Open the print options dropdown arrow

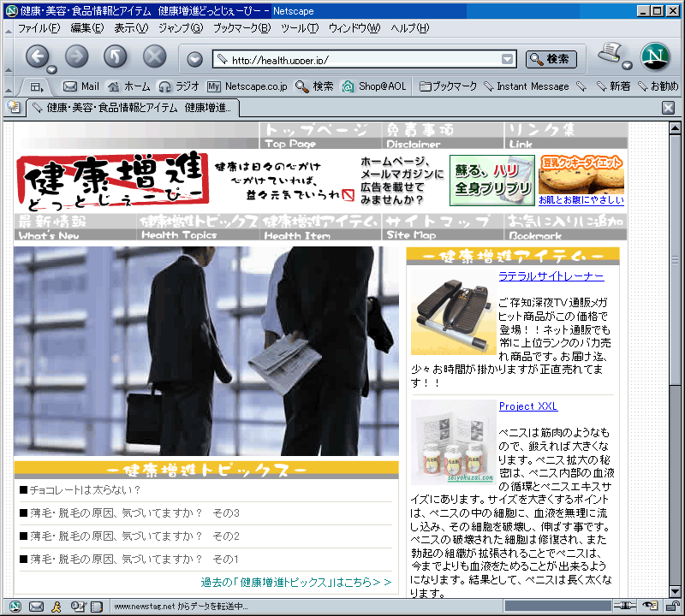tap(627, 66)
